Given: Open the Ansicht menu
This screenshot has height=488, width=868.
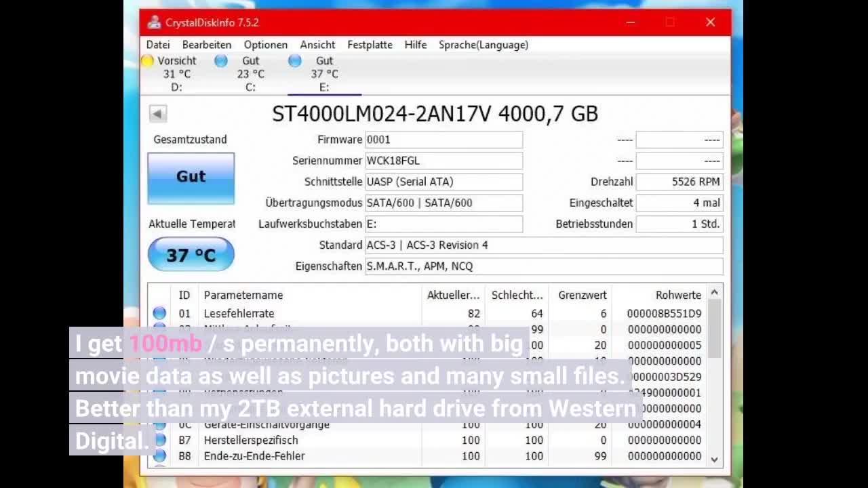Looking at the screenshot, I should click(317, 45).
